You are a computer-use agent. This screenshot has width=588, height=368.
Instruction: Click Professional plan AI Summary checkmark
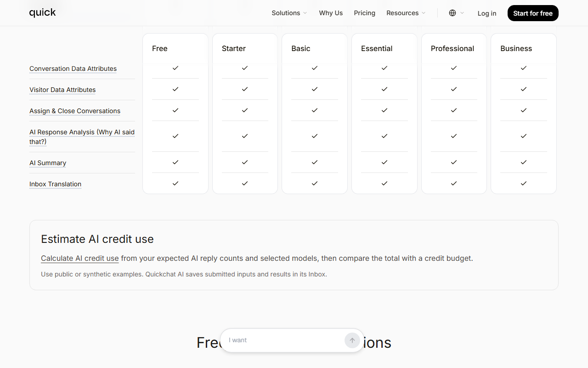pos(454,162)
